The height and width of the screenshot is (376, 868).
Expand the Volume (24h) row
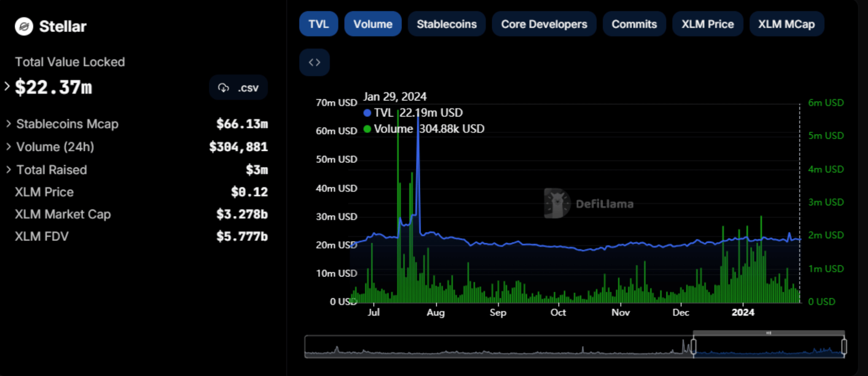[x=8, y=146]
